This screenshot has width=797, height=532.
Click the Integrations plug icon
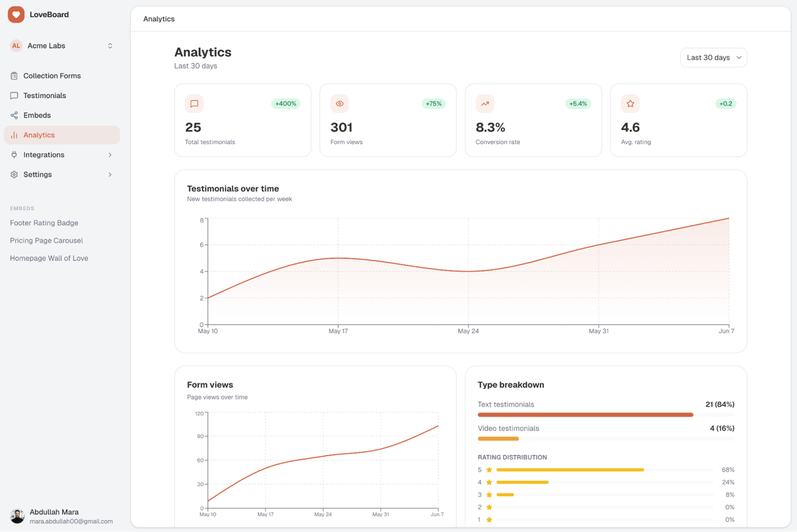click(x=14, y=155)
